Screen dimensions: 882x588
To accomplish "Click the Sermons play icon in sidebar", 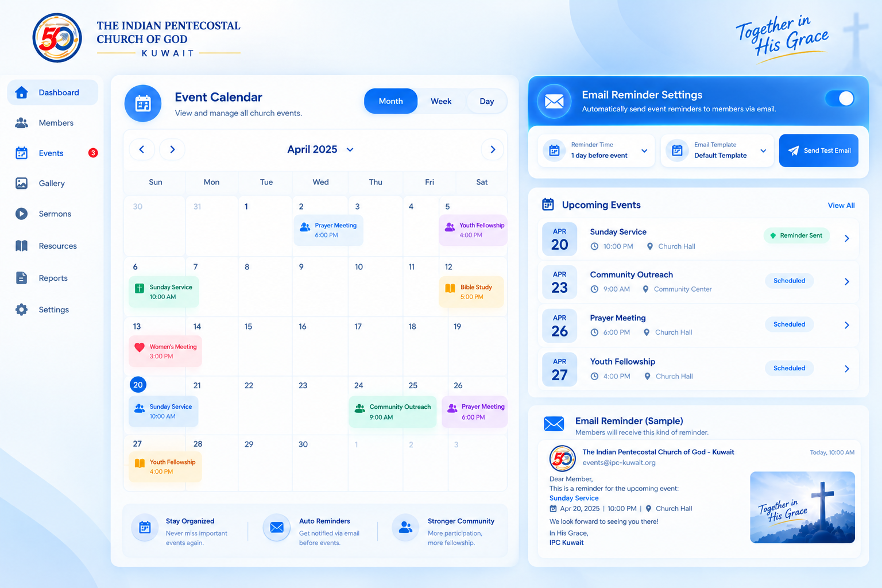I will click(22, 214).
